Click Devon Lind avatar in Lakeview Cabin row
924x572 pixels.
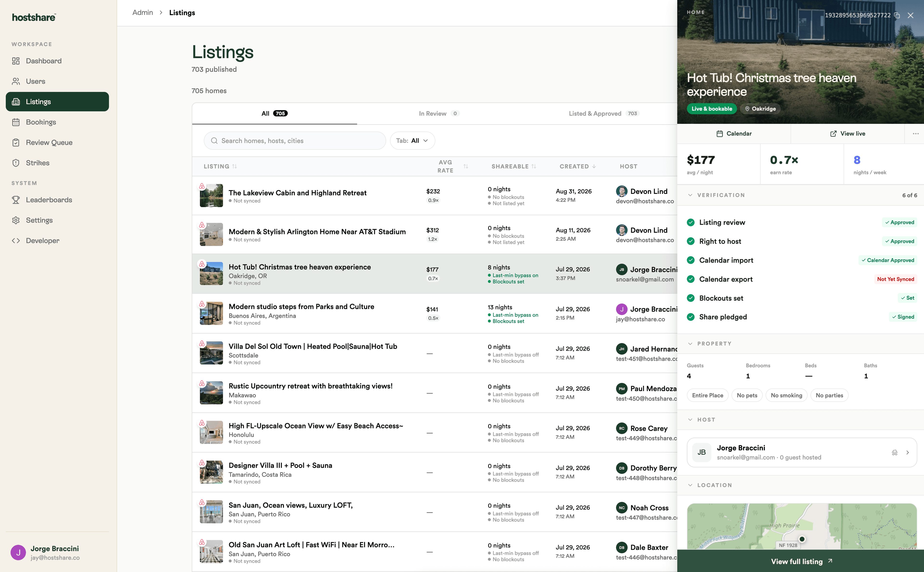point(622,191)
